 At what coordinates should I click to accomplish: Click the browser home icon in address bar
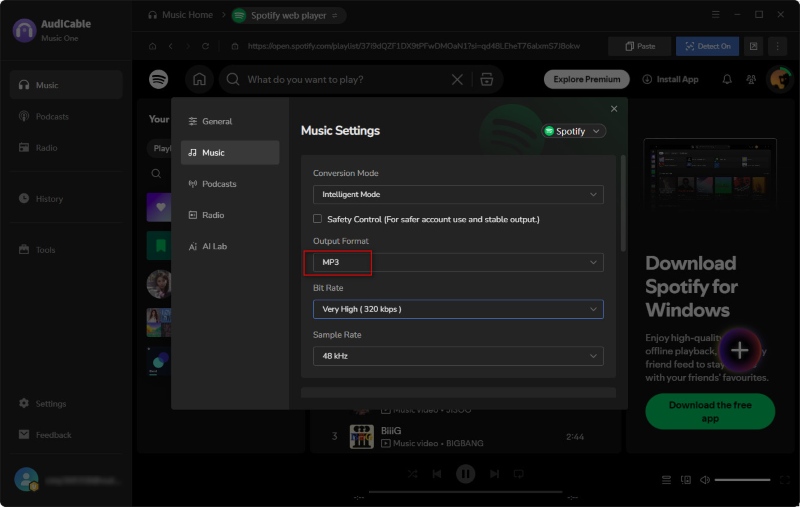click(x=152, y=46)
